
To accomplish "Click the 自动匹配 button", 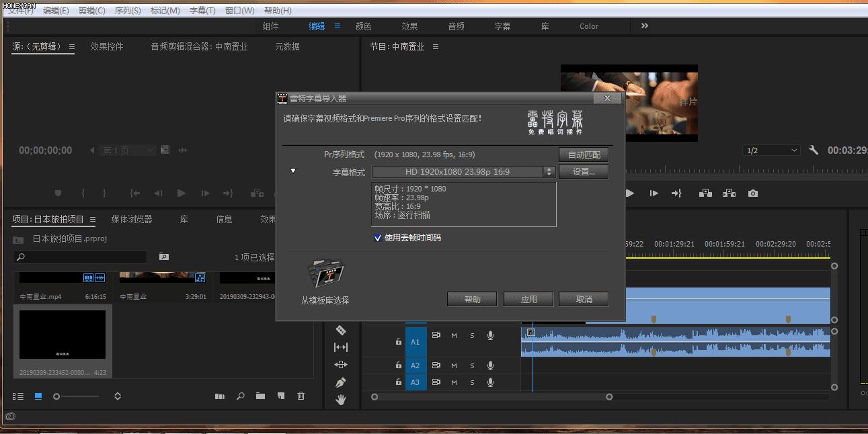I will tap(584, 155).
